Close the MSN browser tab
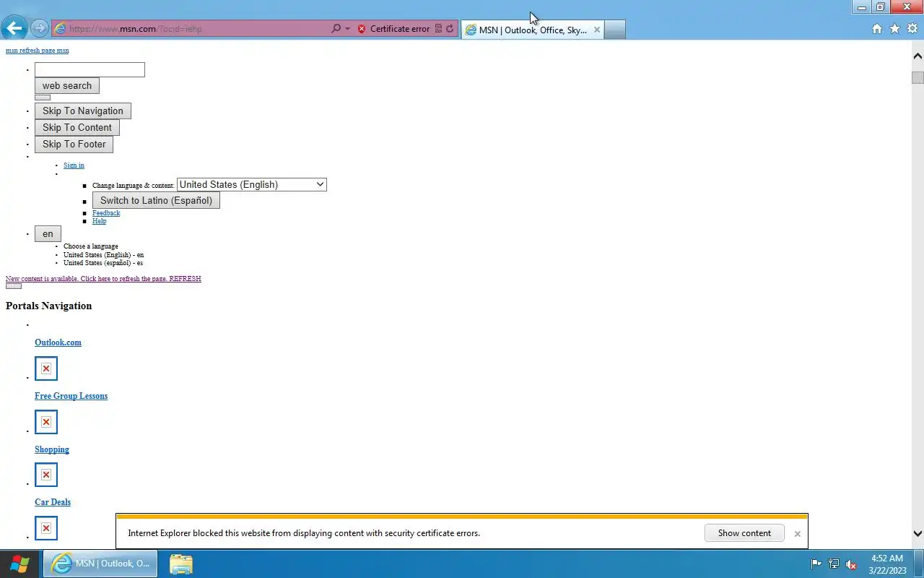This screenshot has height=578, width=924. [x=596, y=30]
